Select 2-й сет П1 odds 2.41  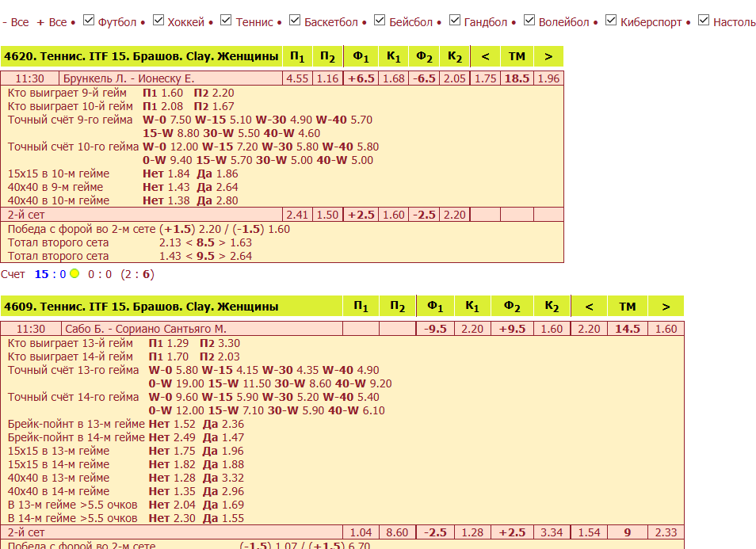[297, 215]
